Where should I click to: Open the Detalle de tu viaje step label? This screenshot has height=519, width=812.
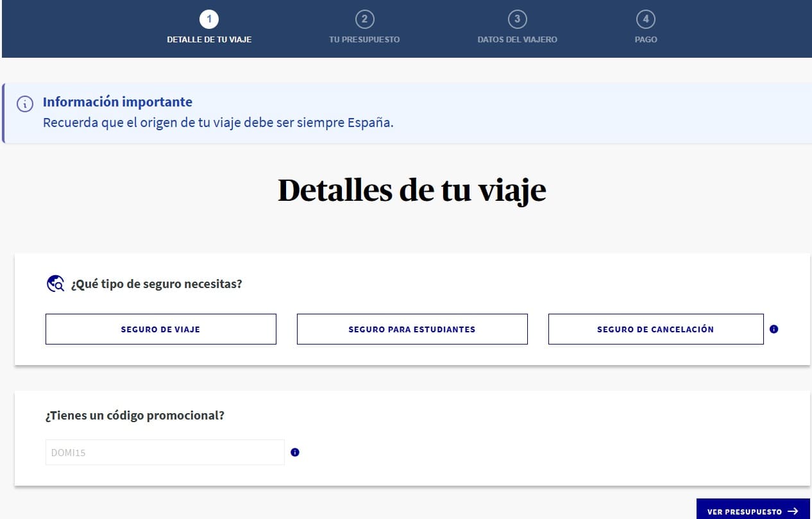[x=209, y=40]
